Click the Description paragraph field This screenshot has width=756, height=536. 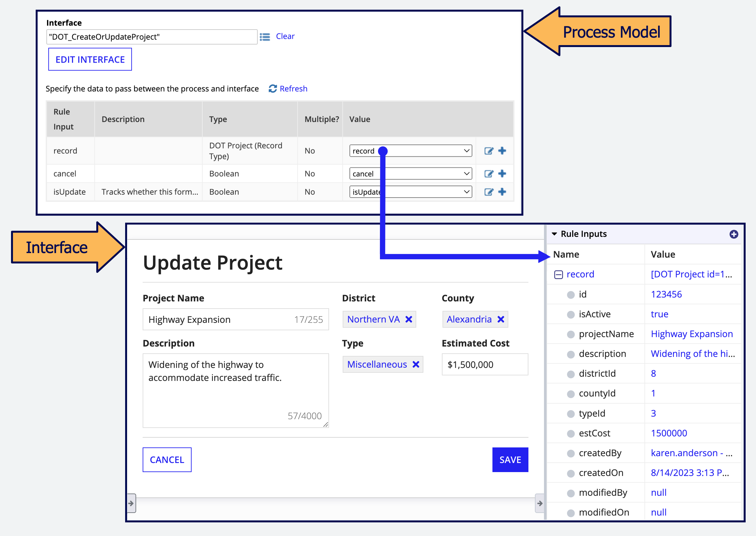[236, 390]
